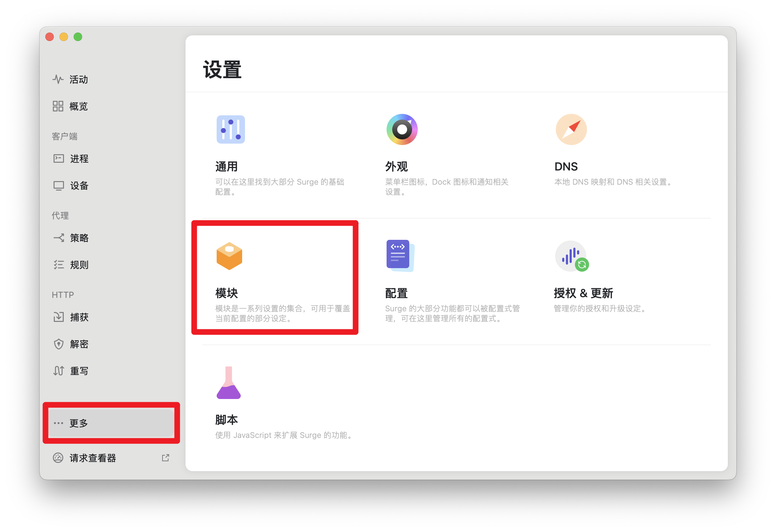Viewport: 776px width, 532px height.
Task: Click the orange 模块 module box icon
Action: tap(229, 256)
